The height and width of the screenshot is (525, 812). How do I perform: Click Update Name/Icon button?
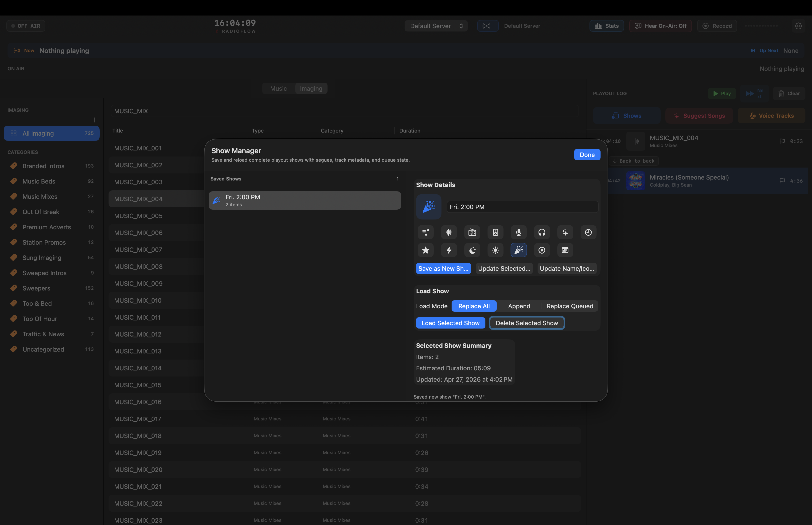tap(567, 269)
